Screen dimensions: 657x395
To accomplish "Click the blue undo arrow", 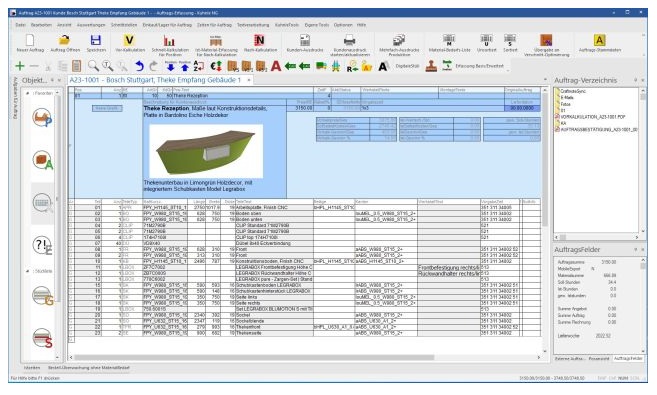I will pyautogui.click(x=140, y=66).
